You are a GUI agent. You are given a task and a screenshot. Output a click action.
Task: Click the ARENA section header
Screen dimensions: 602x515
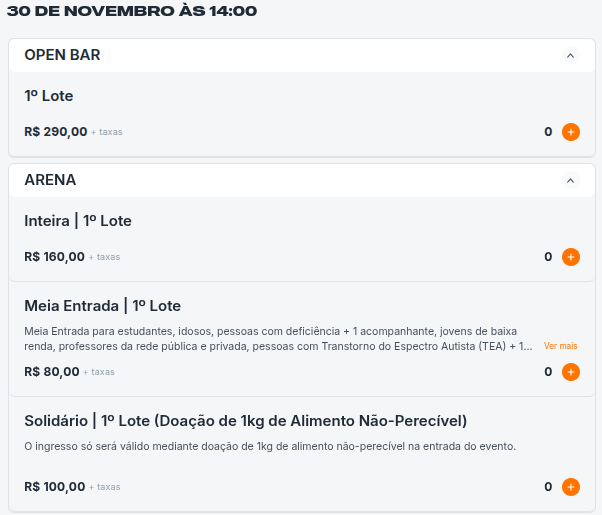point(50,180)
